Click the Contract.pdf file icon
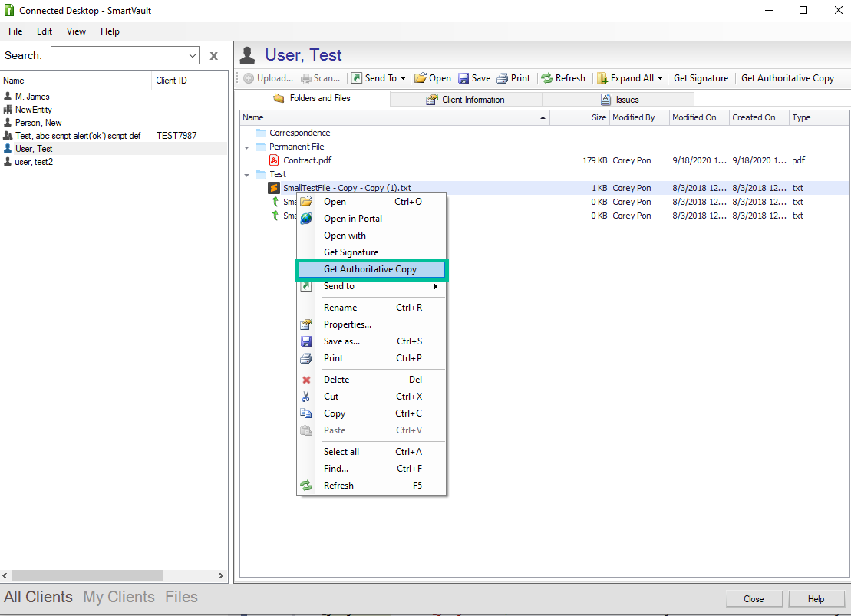Screen dimensions: 851x616 (274, 160)
